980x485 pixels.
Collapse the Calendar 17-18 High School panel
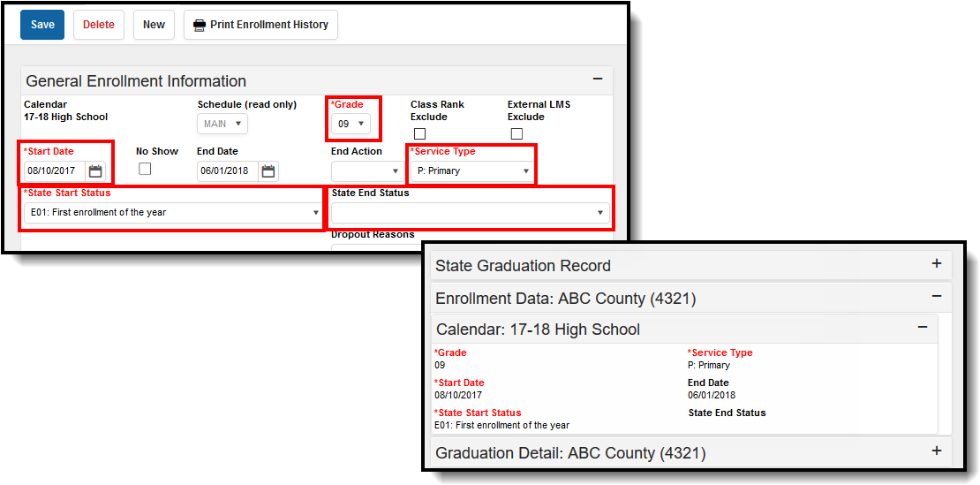922,327
